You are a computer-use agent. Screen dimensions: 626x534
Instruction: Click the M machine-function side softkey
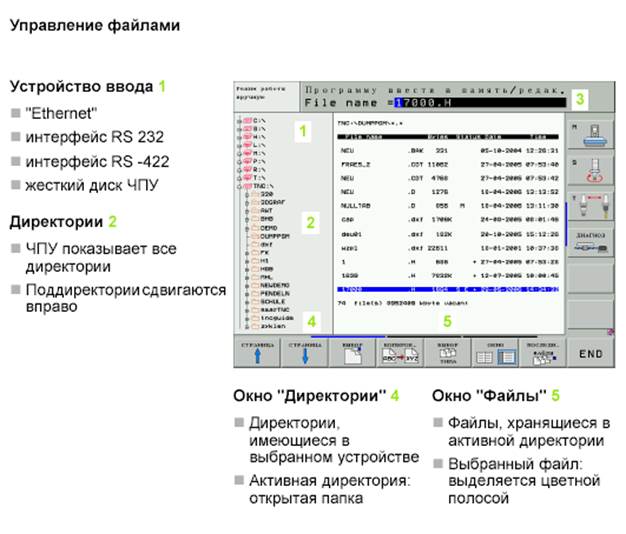click(591, 135)
